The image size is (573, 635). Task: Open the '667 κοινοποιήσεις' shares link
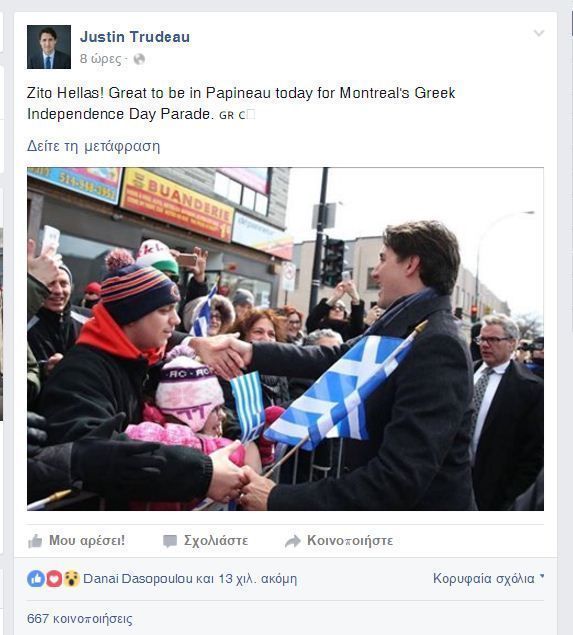pyautogui.click(x=80, y=619)
